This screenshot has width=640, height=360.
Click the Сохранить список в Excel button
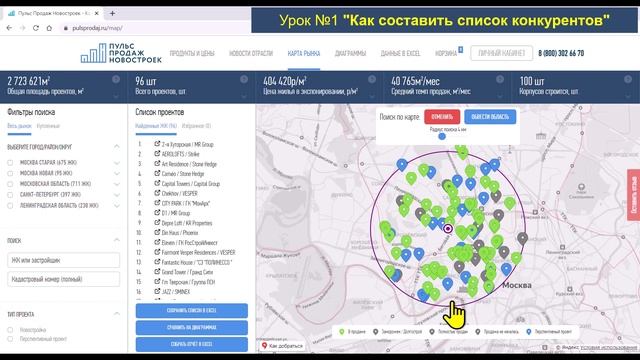191,311
